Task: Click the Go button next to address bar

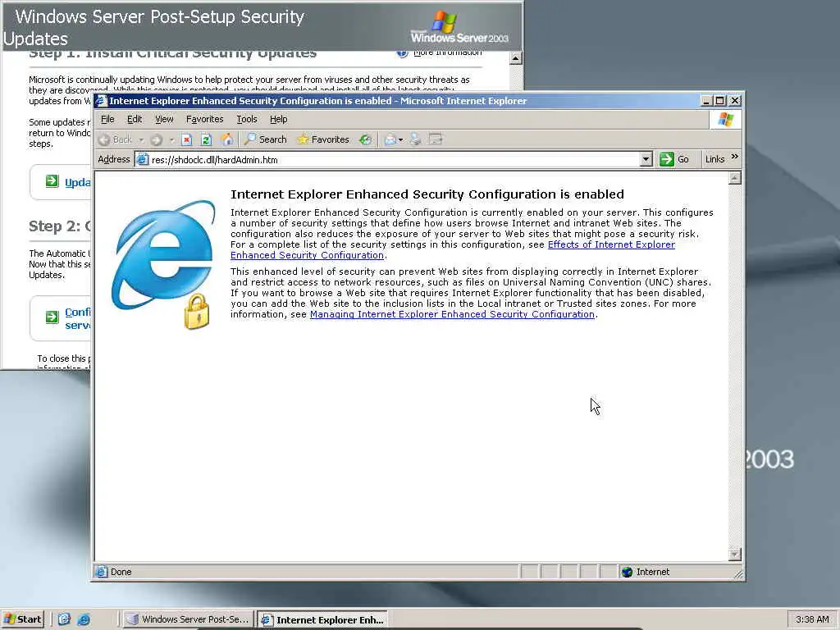Action: (x=675, y=159)
